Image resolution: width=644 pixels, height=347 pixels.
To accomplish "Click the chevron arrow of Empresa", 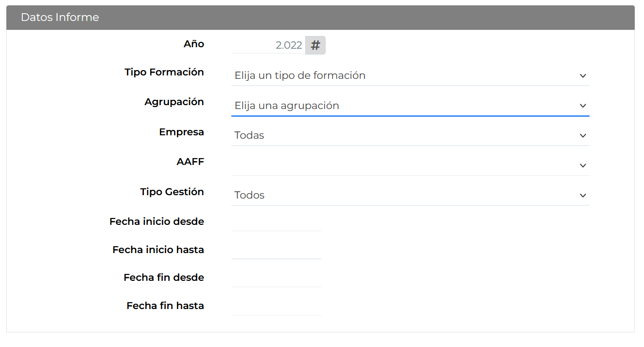I will (583, 136).
